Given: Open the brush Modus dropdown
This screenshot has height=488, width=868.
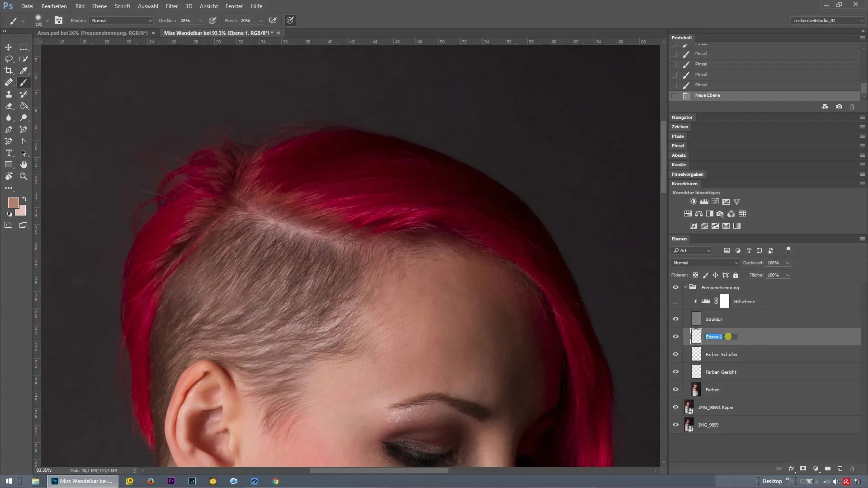Looking at the screenshot, I should click(121, 20).
